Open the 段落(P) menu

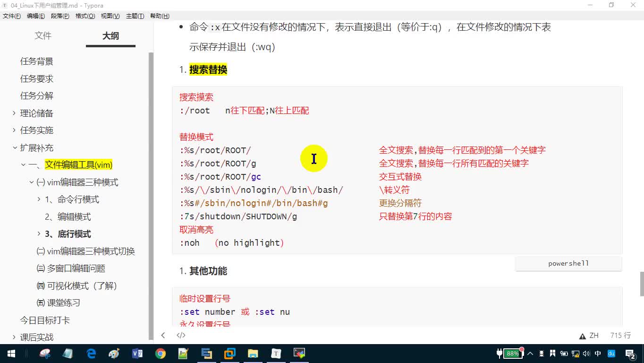tap(60, 16)
